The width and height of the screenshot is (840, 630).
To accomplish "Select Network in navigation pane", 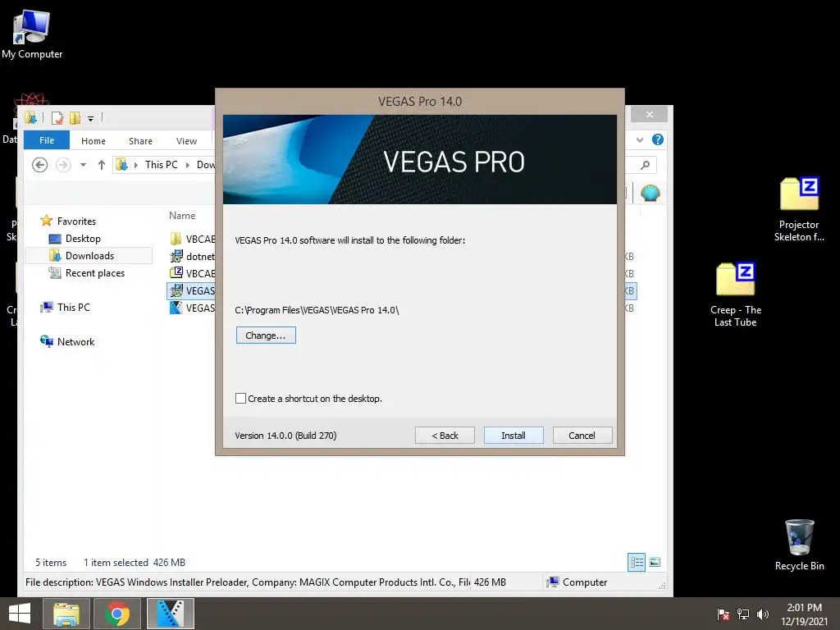I will tap(75, 342).
